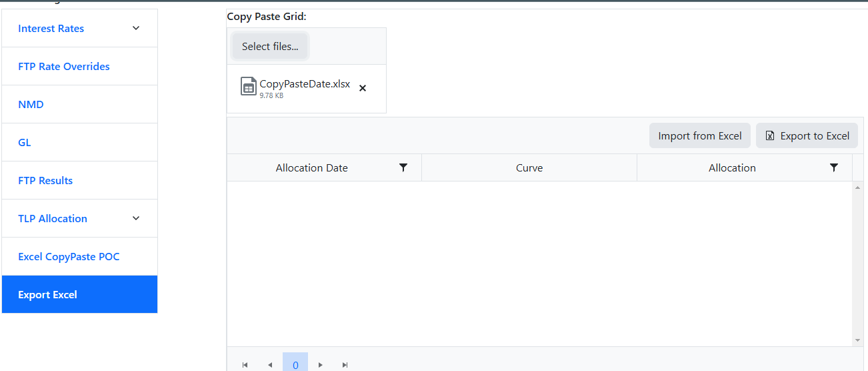Image resolution: width=868 pixels, height=371 pixels.
Task: Expand the Interest Rates menu chevron
Action: tap(136, 28)
